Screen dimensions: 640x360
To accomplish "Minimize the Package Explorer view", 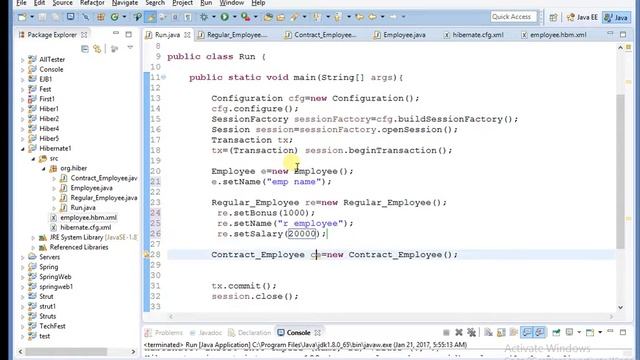I will (116, 34).
